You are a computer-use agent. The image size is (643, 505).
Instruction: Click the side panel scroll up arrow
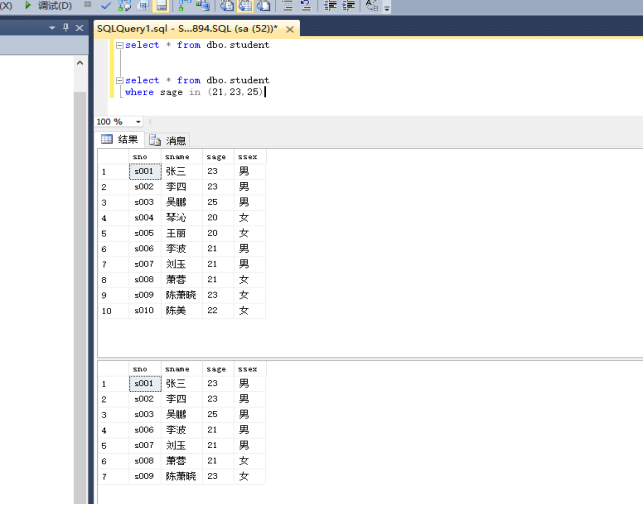click(80, 63)
